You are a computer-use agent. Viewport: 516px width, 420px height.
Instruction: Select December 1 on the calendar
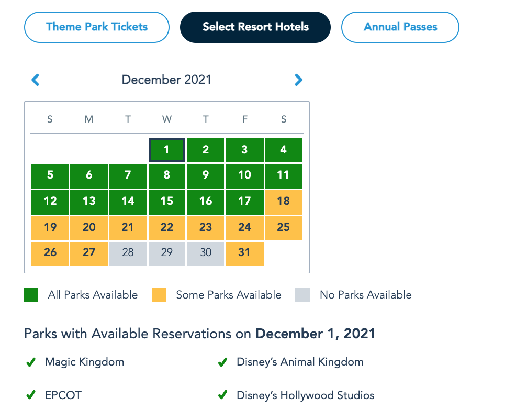[167, 150]
